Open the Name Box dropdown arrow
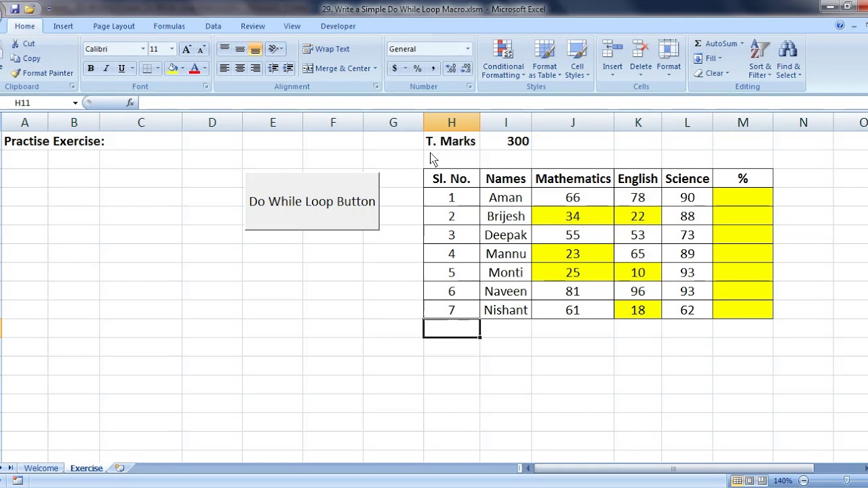 (x=75, y=103)
